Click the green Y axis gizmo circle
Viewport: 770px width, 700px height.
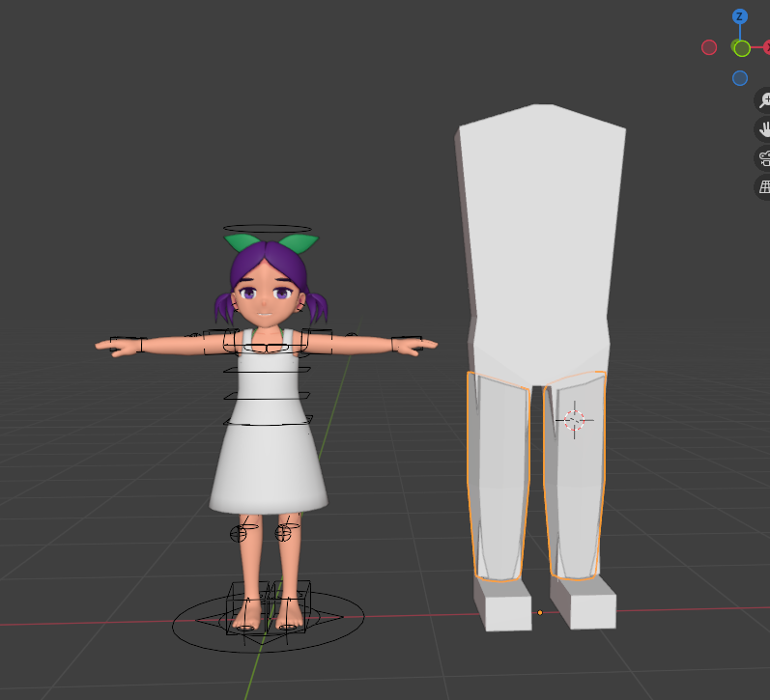click(x=741, y=48)
